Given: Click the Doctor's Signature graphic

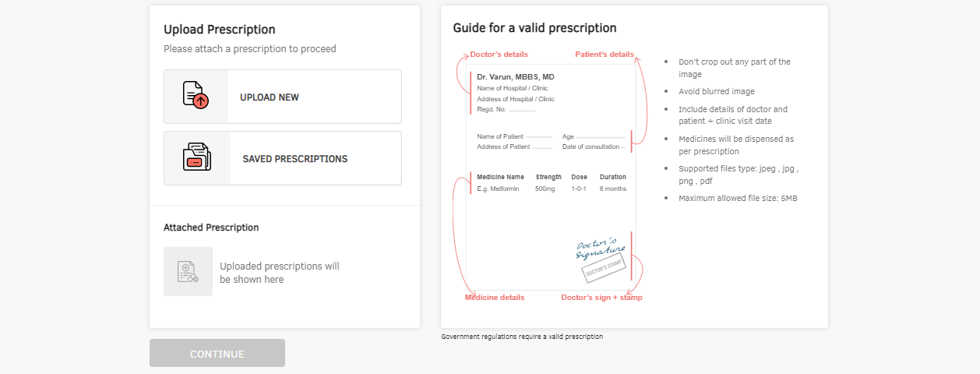Looking at the screenshot, I should (x=600, y=247).
